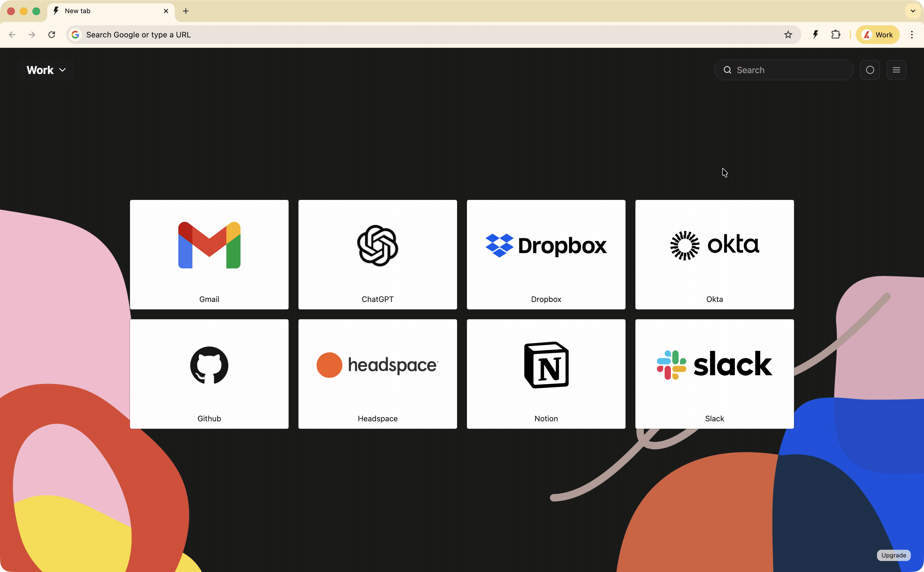
Task: Open the tab search chevron at top right
Action: click(913, 11)
